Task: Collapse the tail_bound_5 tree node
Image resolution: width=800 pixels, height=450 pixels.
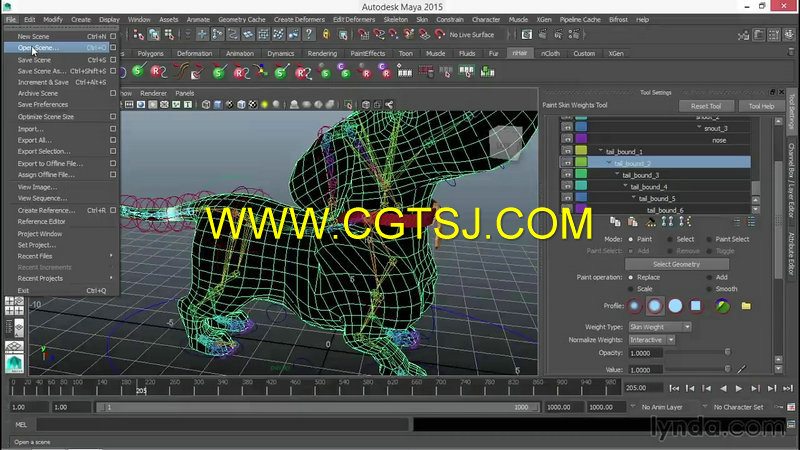Action: 634,198
